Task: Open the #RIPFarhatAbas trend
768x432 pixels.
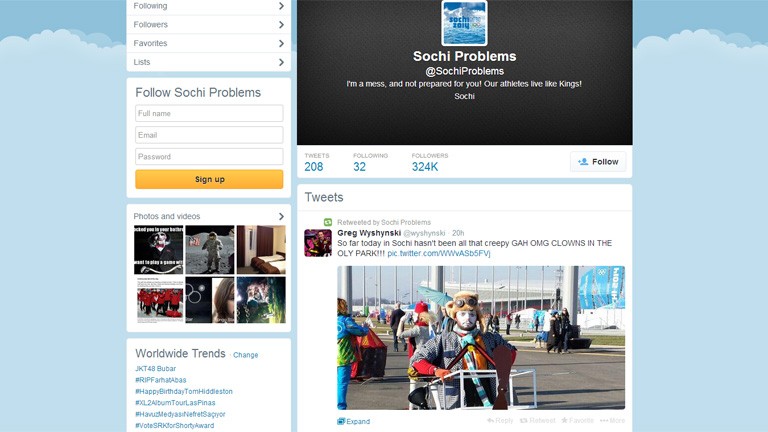Action: point(161,380)
